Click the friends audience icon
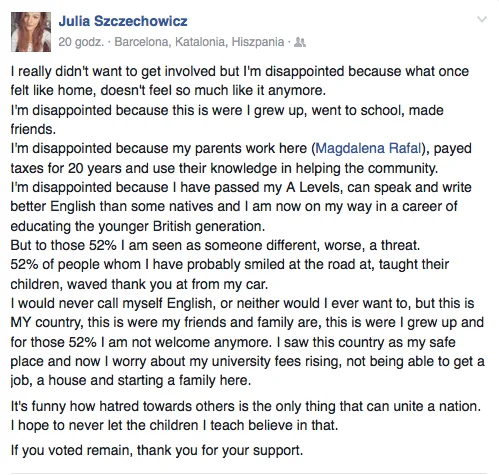Screen dimensions: 499x475 tap(300, 42)
